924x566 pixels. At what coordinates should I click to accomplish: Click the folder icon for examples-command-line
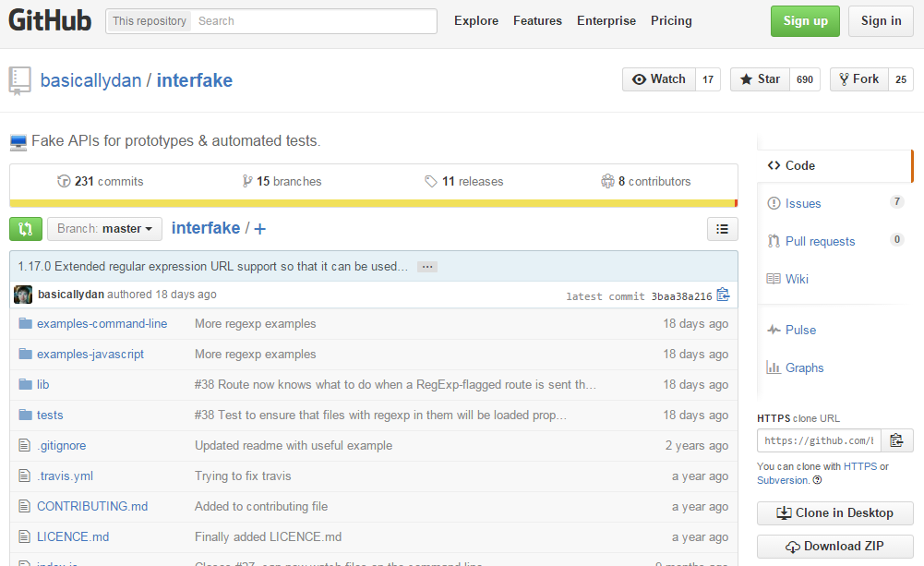25,323
